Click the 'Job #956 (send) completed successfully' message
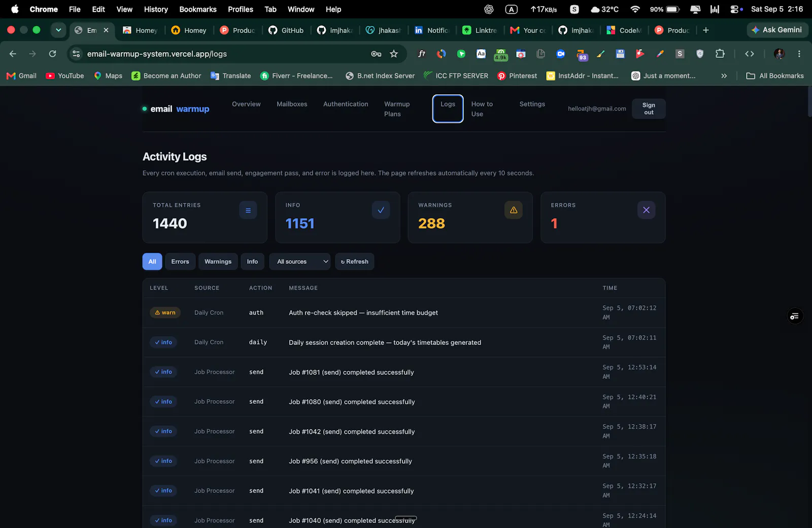 click(350, 462)
